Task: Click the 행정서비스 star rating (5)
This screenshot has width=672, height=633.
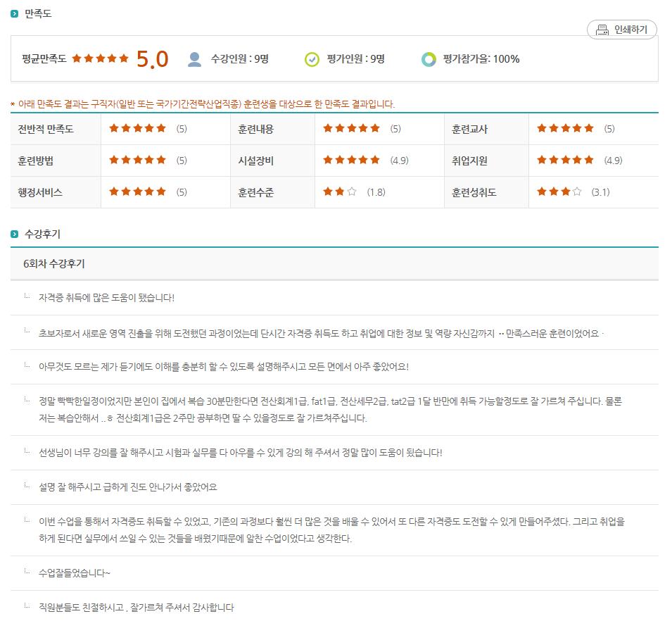Action: coord(137,192)
